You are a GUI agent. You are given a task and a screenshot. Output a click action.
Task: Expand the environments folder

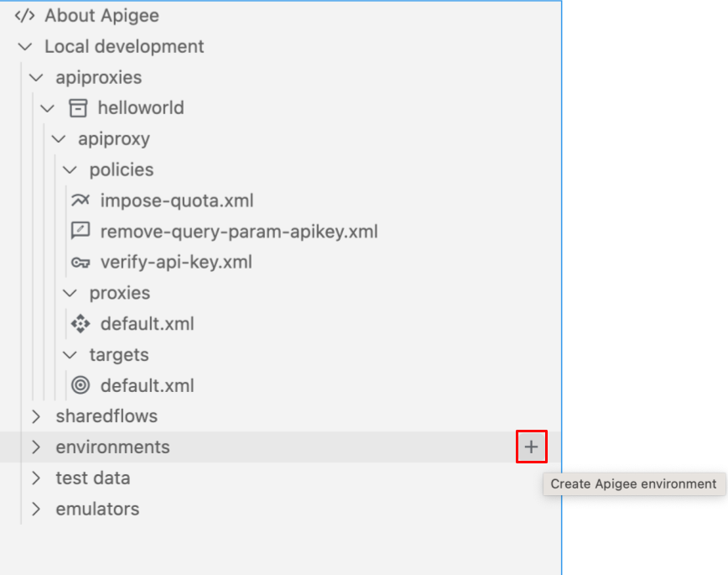click(x=35, y=447)
